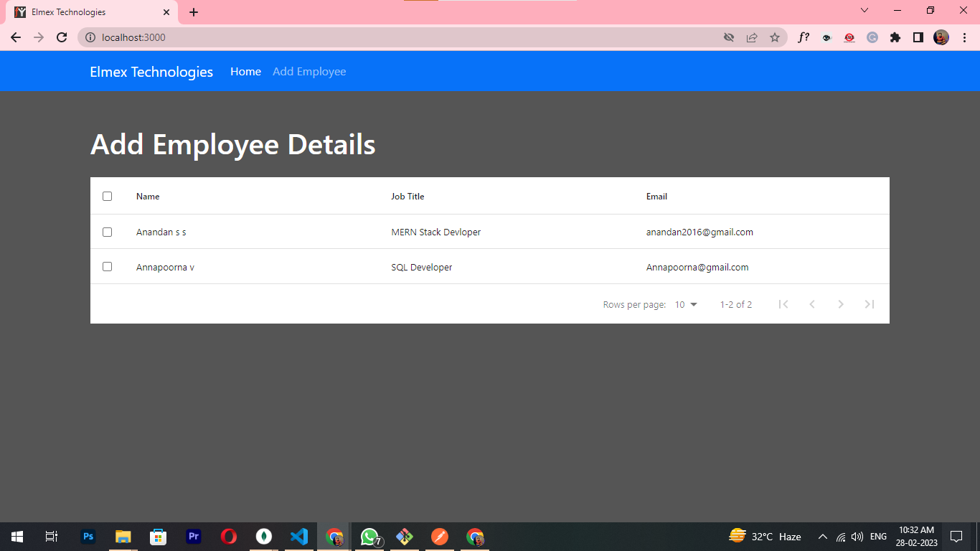Open the Chrome profile avatar
The height and width of the screenshot is (551, 980).
tap(941, 37)
